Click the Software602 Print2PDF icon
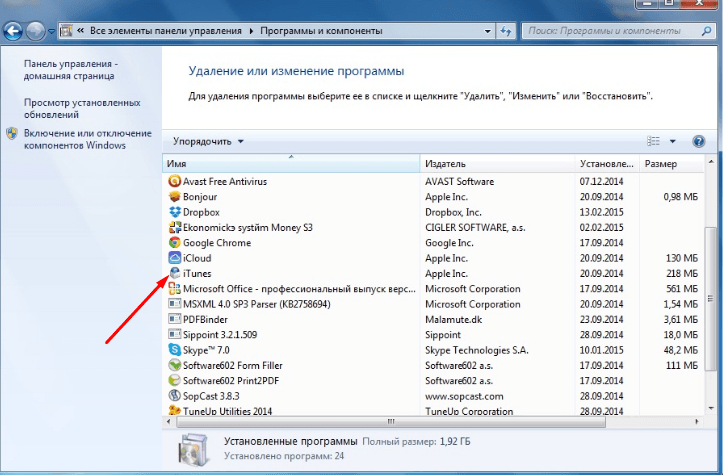This screenshot has height=475, width=723. coord(174,380)
